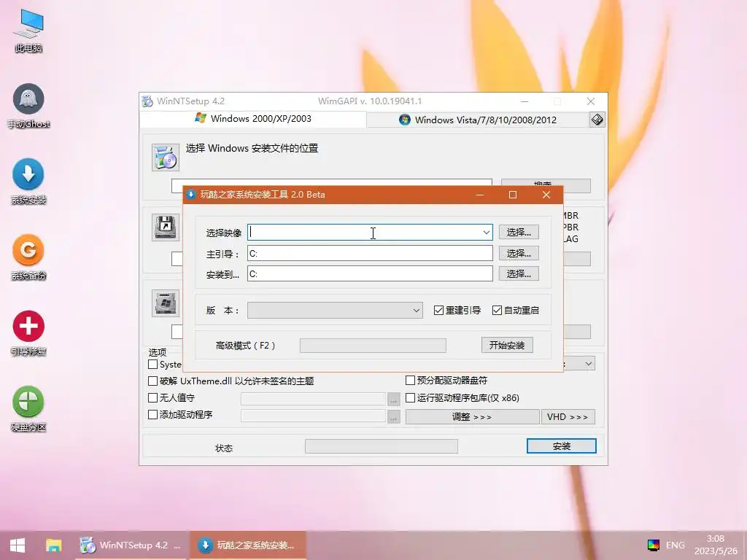747x560 pixels.
Task: Click the 安装 button in WinNTSetup
Action: point(561,446)
